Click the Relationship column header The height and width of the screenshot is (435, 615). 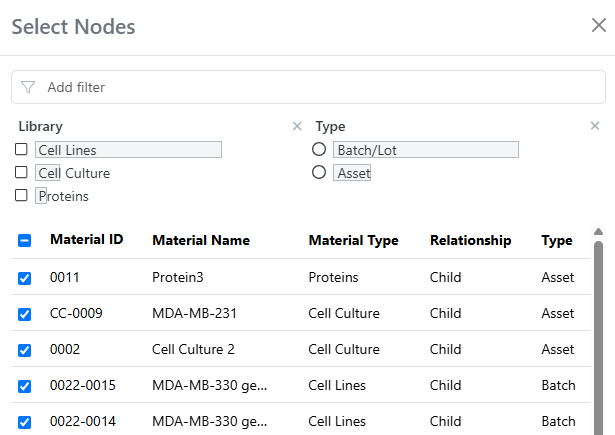470,240
